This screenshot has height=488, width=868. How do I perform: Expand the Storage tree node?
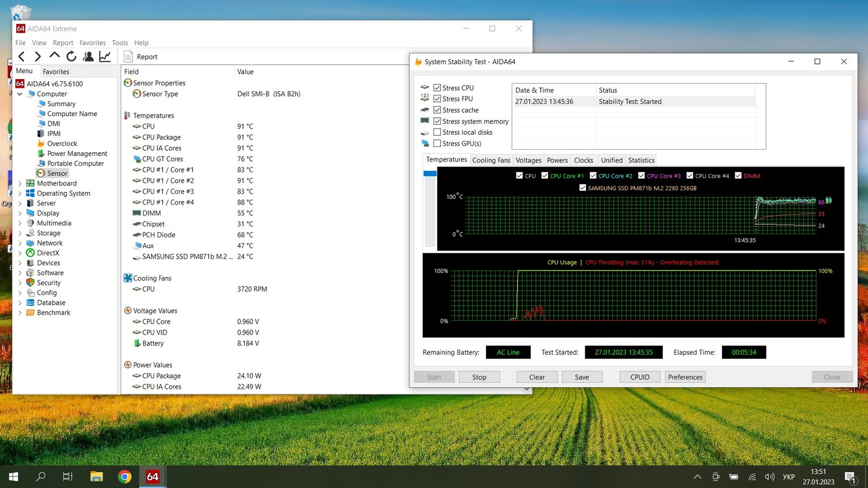click(20, 233)
